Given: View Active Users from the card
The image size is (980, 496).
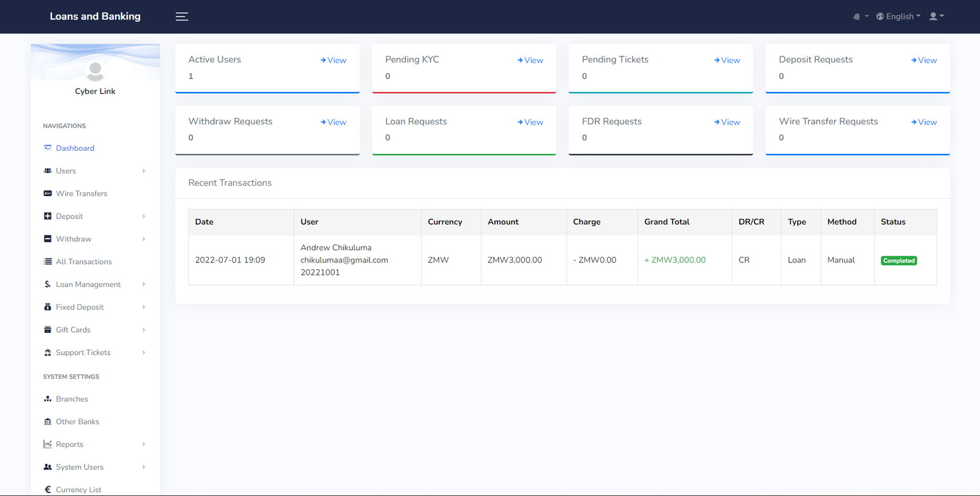Looking at the screenshot, I should point(333,60).
